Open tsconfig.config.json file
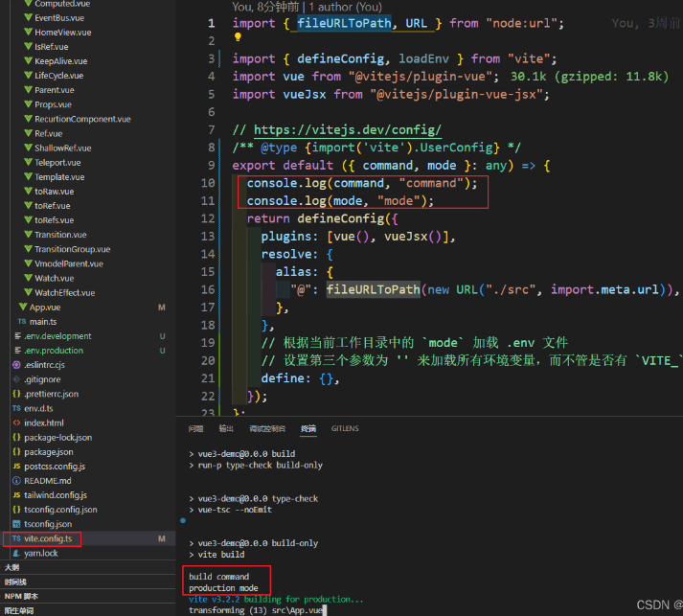The height and width of the screenshot is (616, 683). pos(60,510)
